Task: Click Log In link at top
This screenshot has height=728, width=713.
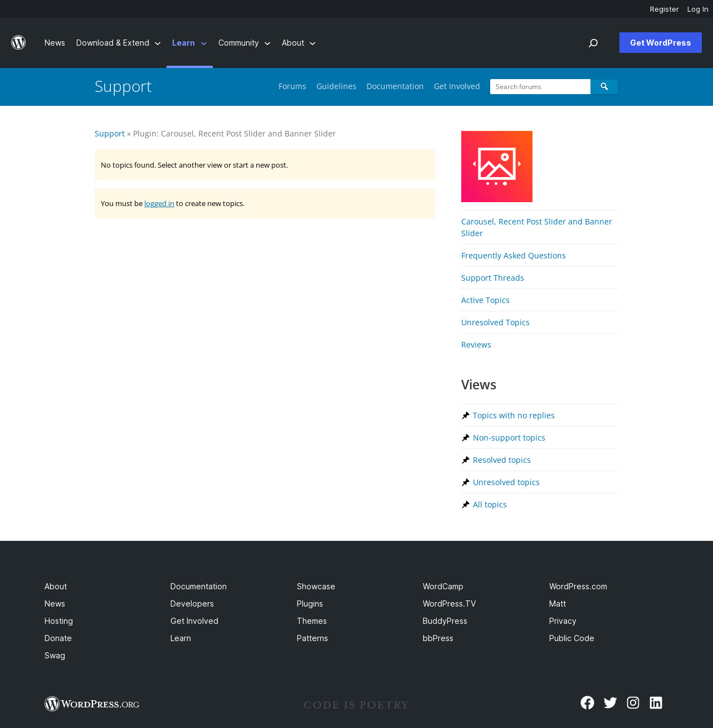Action: [x=698, y=9]
